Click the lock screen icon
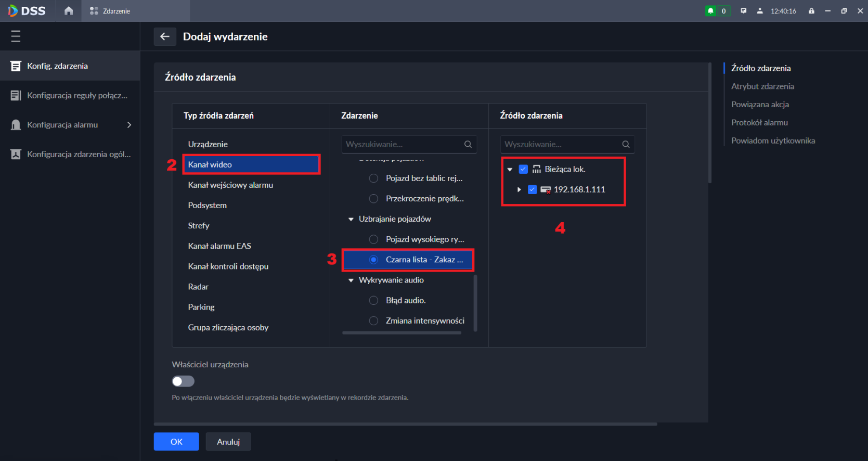This screenshot has width=868, height=461. point(811,11)
